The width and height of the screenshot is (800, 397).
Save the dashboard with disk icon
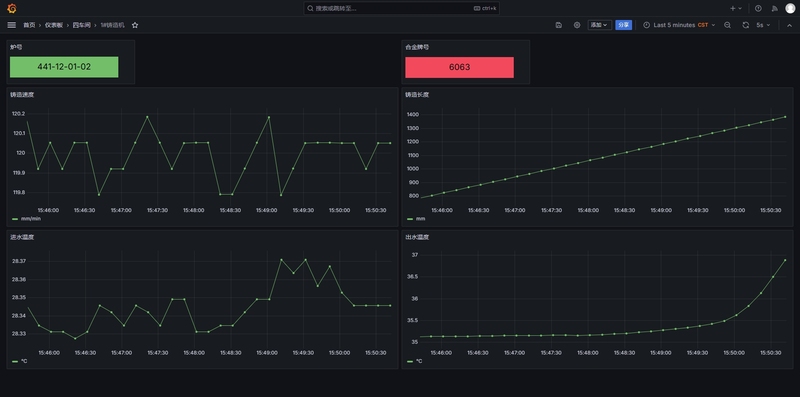559,25
